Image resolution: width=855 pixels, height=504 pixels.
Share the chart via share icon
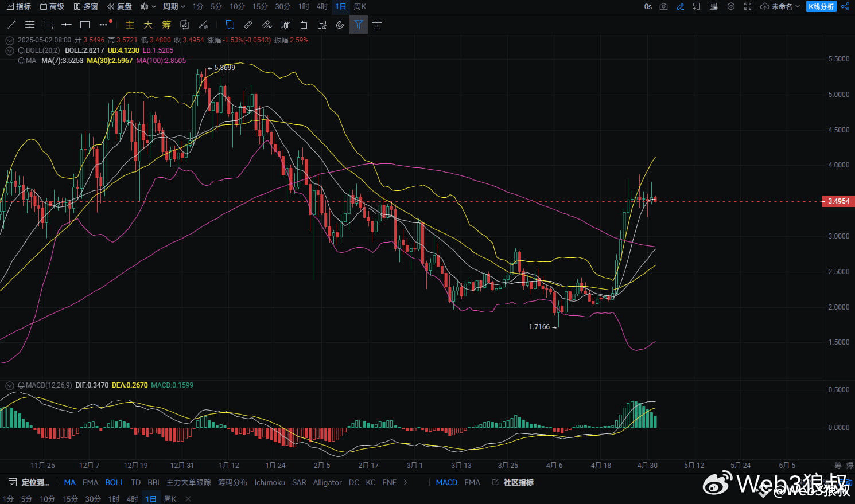pos(845,6)
